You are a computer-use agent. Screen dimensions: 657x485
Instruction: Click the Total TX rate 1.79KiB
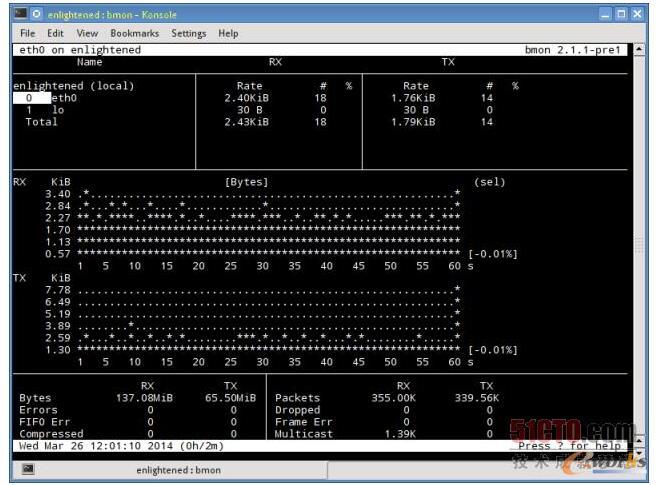pyautogui.click(x=413, y=122)
